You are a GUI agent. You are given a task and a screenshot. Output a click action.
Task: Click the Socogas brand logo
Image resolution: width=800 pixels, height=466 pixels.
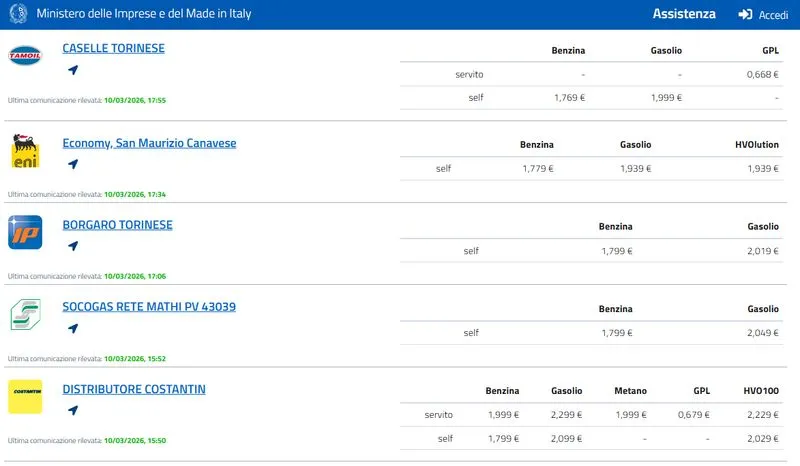tap(25, 314)
